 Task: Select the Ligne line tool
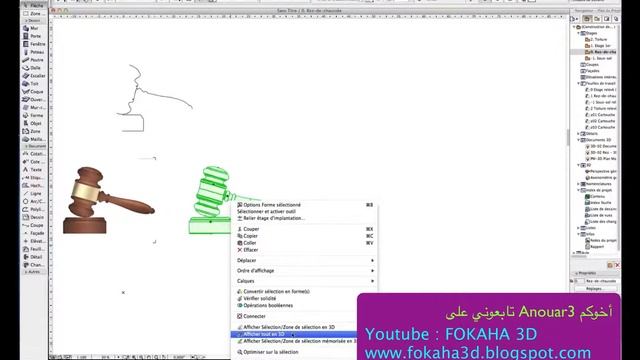click(x=34, y=193)
